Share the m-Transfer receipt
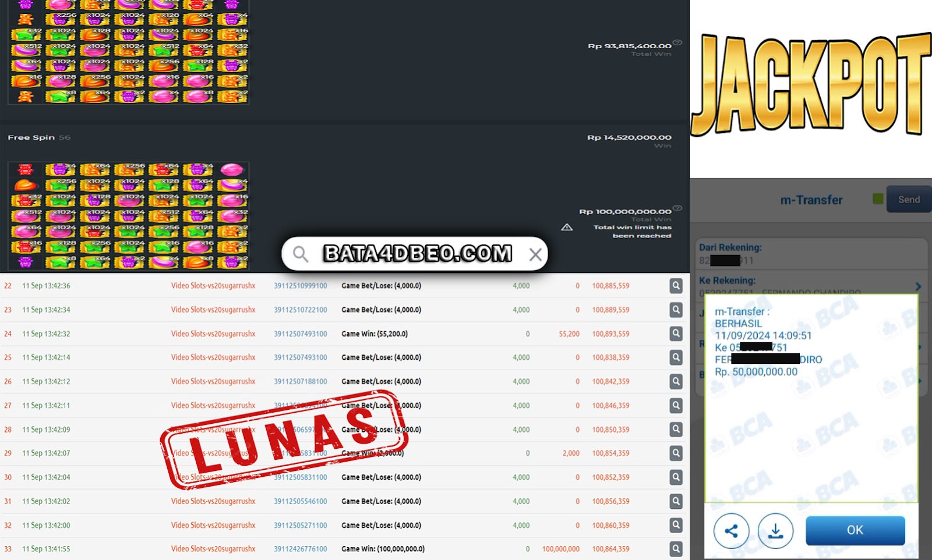 click(731, 531)
